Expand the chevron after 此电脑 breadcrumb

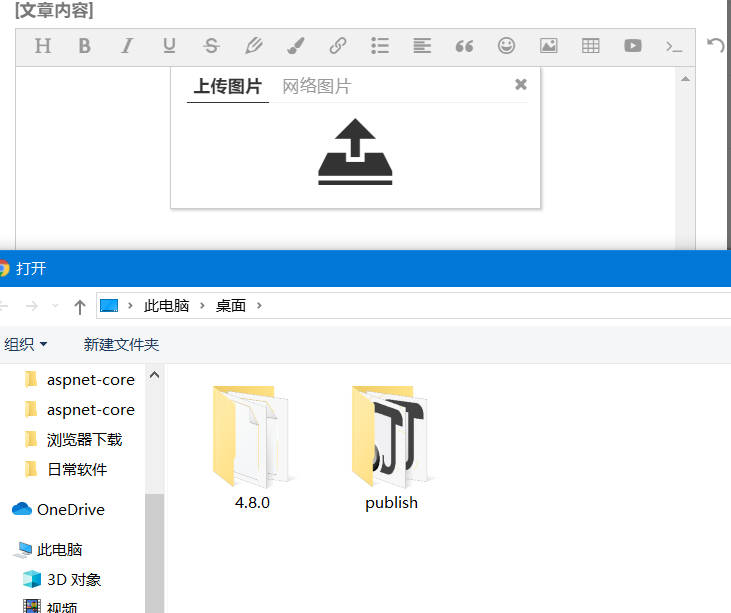pyautogui.click(x=202, y=306)
